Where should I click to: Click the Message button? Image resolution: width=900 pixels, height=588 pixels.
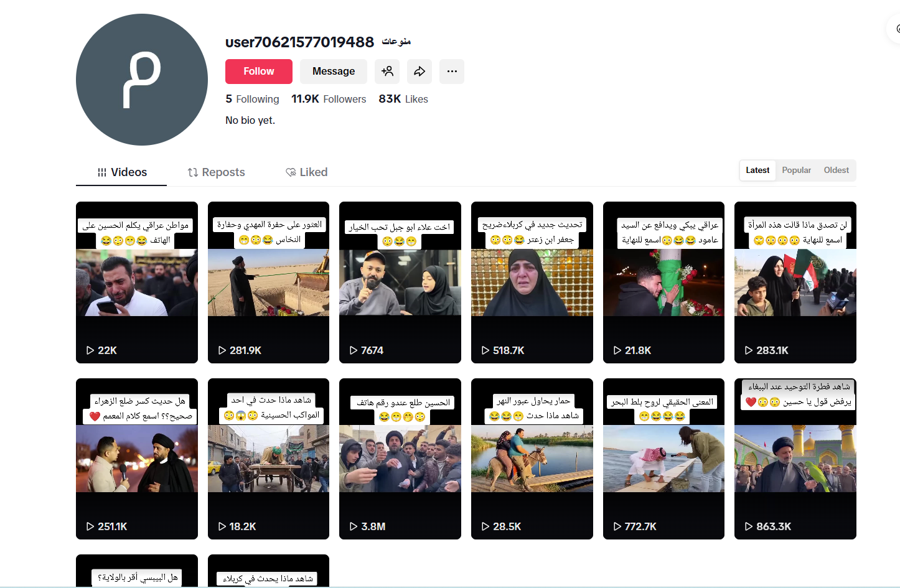coord(333,72)
